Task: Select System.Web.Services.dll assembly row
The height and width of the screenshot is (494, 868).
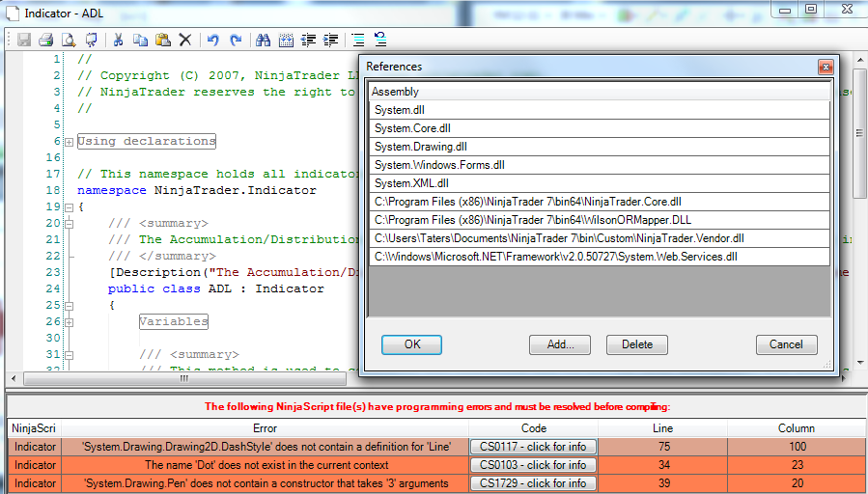Action: (x=600, y=257)
